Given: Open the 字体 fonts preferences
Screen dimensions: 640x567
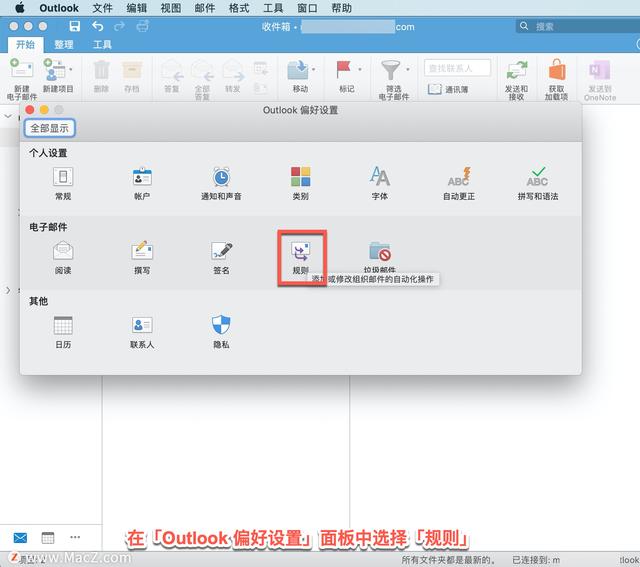Looking at the screenshot, I should click(x=380, y=183).
